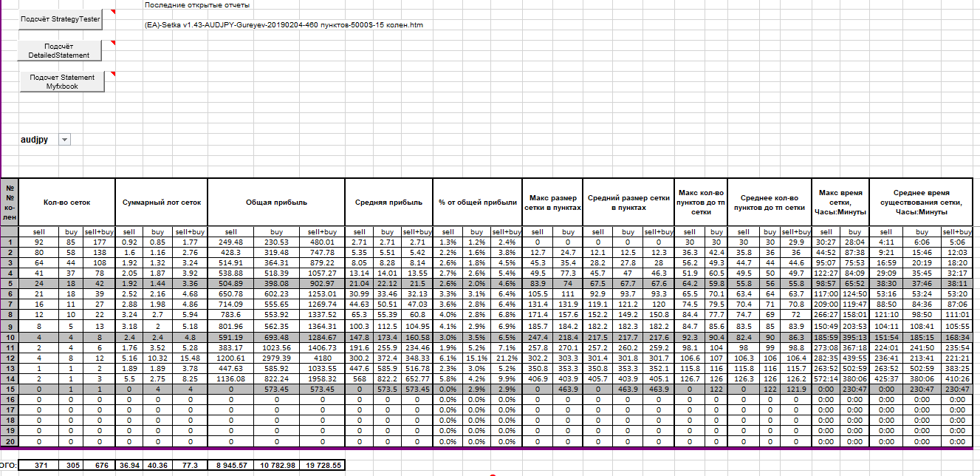Select the sell profit cell 1136.08
The image size is (980, 476).
point(233,379)
